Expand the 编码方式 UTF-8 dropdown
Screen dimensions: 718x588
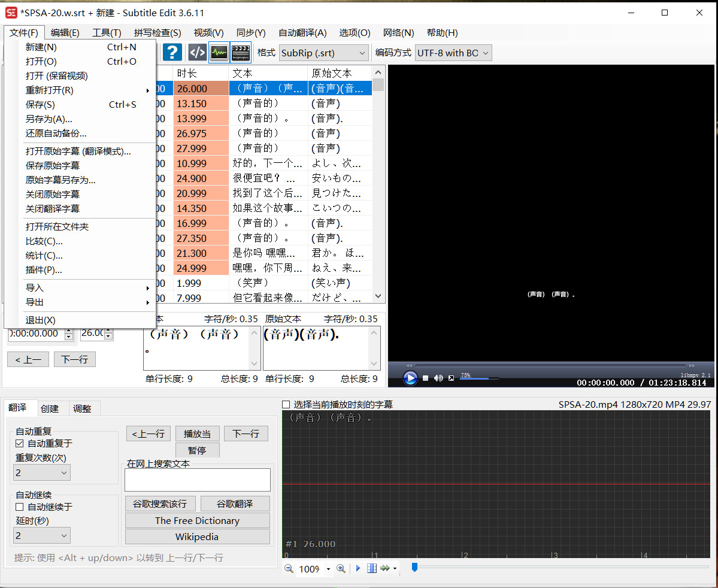pos(453,53)
